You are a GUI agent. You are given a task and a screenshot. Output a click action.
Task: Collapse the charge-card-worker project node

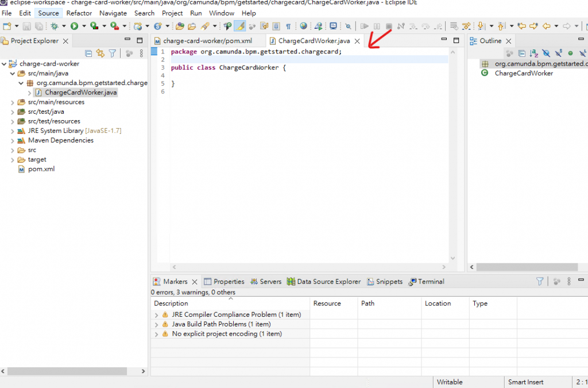pos(4,64)
